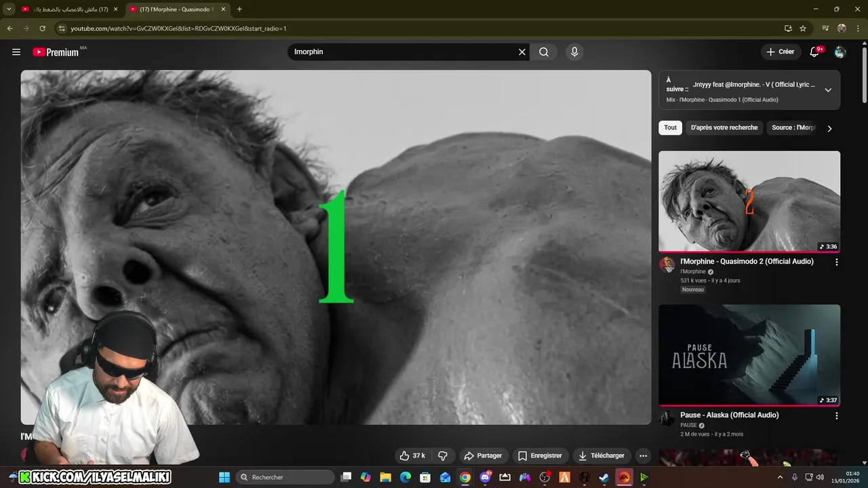Open options menu for Quasimodo 2 video

pyautogui.click(x=836, y=262)
